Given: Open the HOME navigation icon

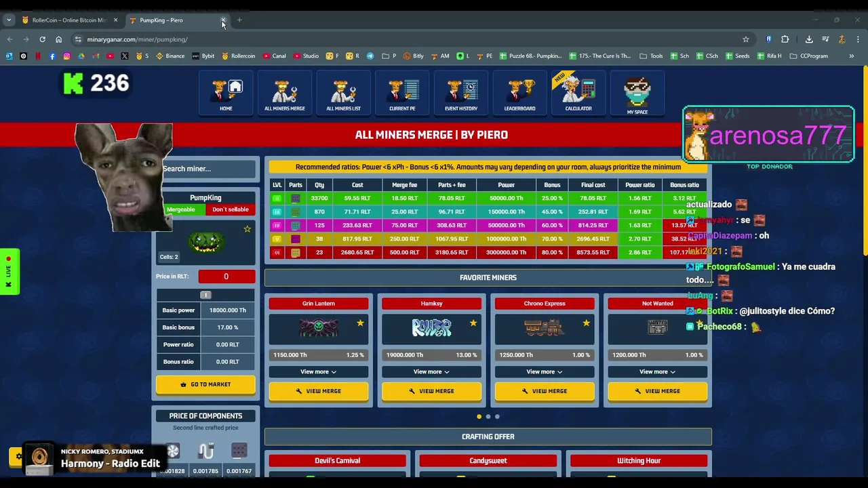Looking at the screenshot, I should (x=226, y=94).
